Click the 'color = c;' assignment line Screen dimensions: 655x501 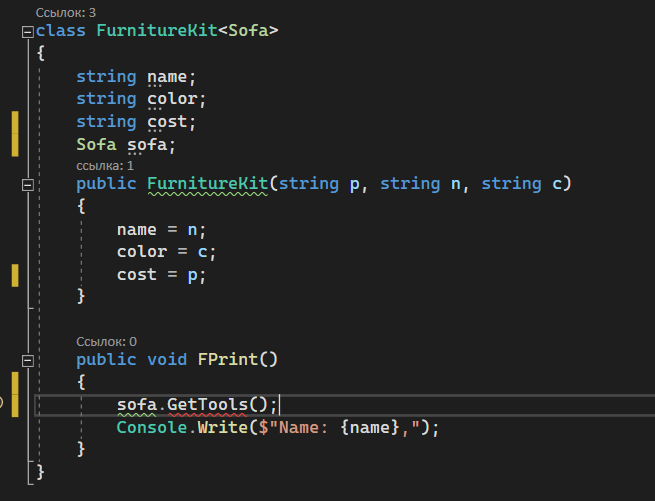166,252
